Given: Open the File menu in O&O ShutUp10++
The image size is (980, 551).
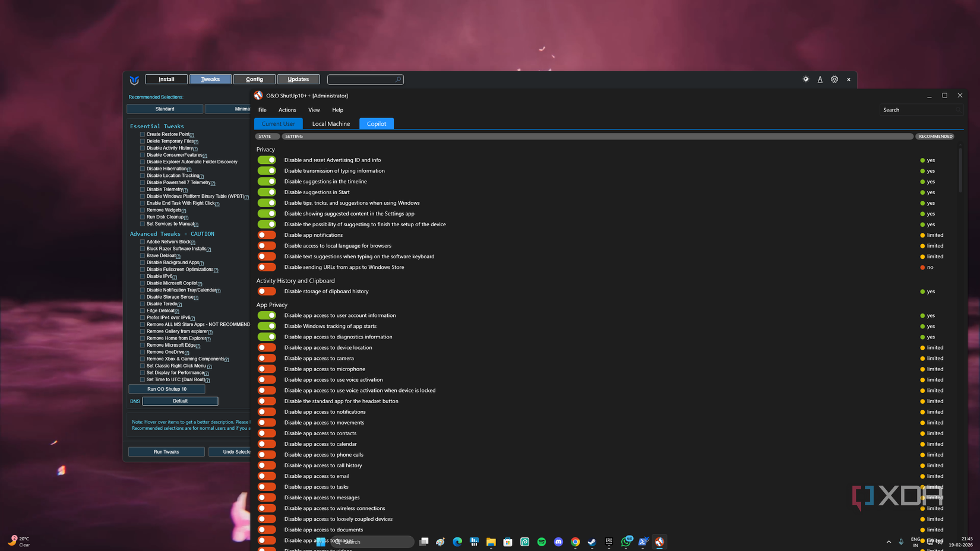Looking at the screenshot, I should pos(262,110).
